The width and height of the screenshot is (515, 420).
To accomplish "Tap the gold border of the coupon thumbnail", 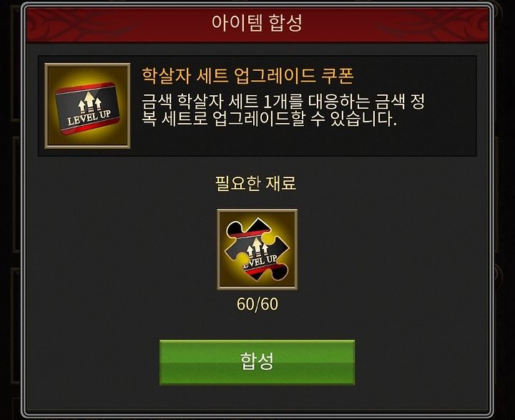I will point(87,64).
